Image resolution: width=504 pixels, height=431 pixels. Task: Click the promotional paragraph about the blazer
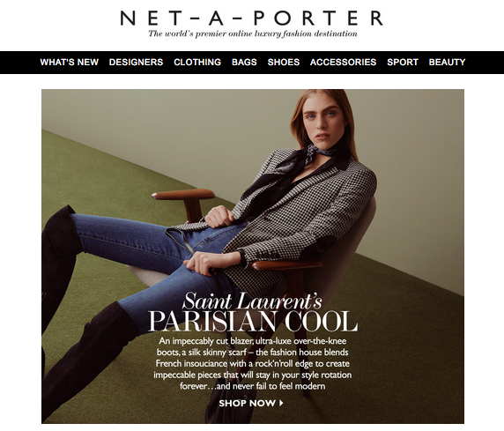tap(253, 363)
